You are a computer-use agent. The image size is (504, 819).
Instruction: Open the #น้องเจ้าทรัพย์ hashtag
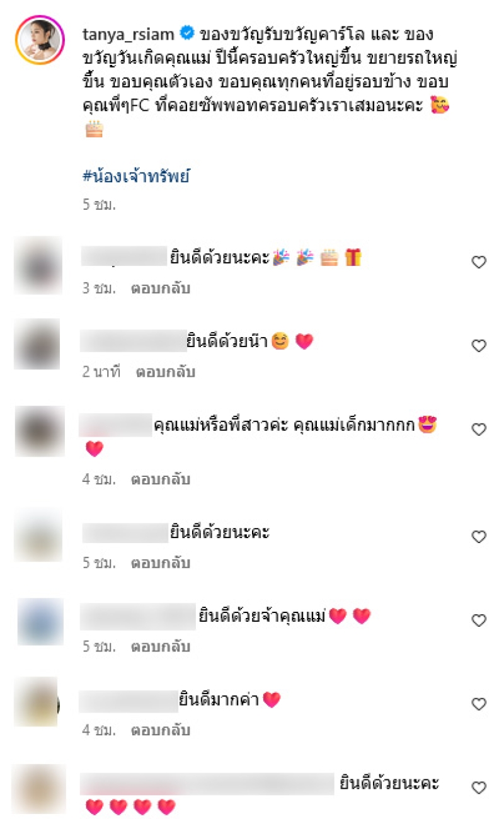click(x=136, y=177)
